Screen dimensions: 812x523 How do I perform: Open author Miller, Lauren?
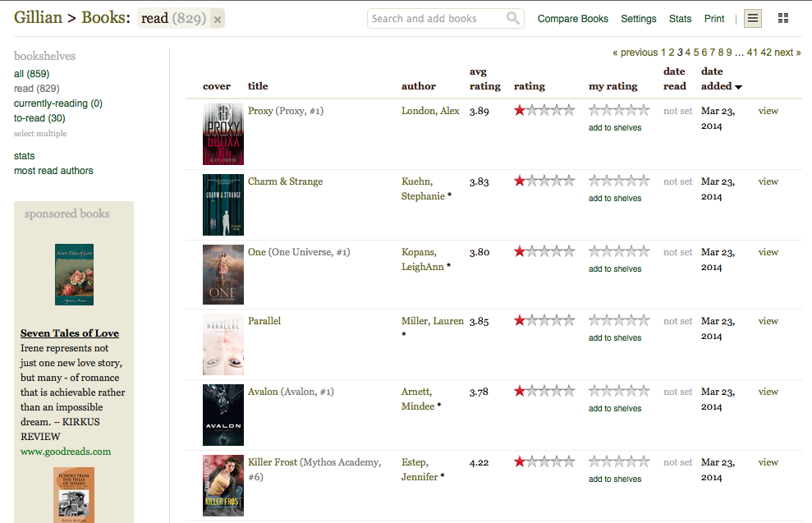433,321
